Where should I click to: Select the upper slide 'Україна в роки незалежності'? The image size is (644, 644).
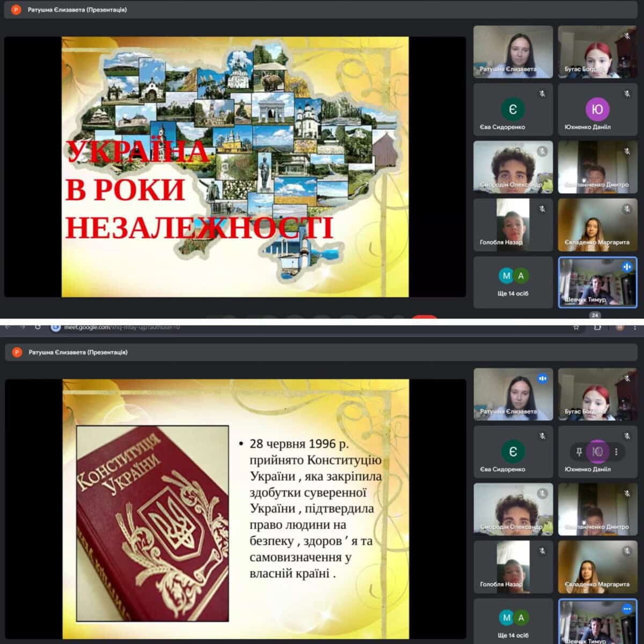pos(235,166)
